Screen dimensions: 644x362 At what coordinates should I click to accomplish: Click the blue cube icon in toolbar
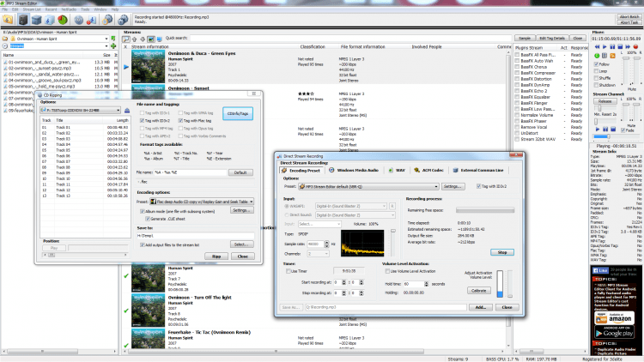(x=37, y=19)
